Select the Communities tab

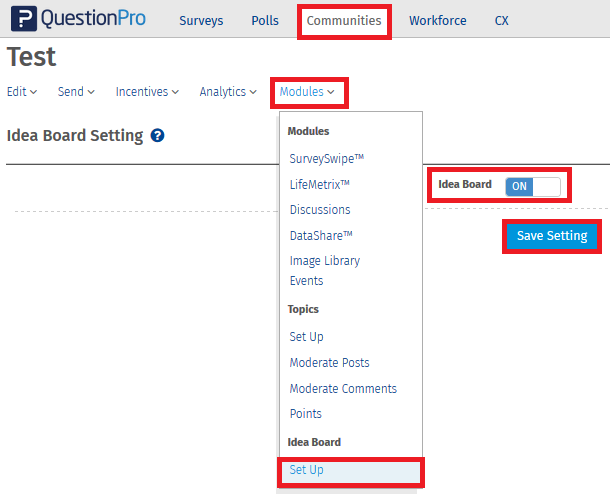(344, 21)
